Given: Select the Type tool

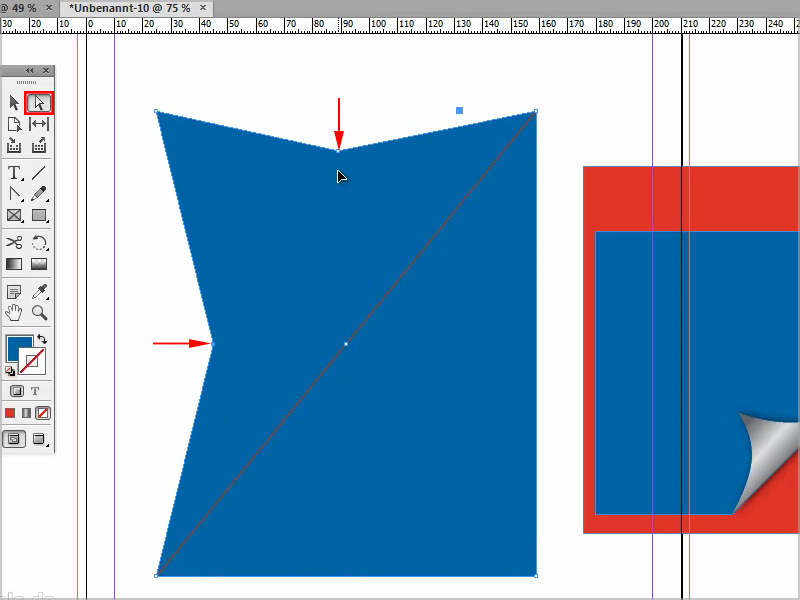Looking at the screenshot, I should 14,172.
